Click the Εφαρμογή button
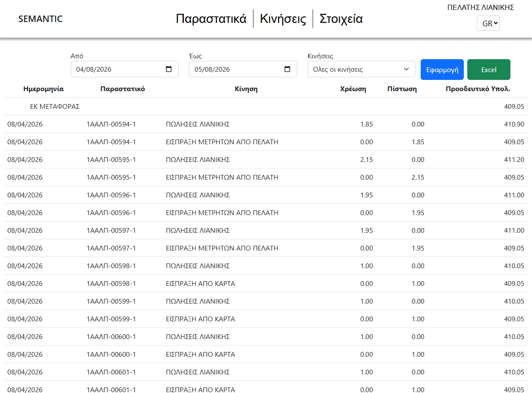Viewport: 532px width, 393px height. tap(442, 70)
